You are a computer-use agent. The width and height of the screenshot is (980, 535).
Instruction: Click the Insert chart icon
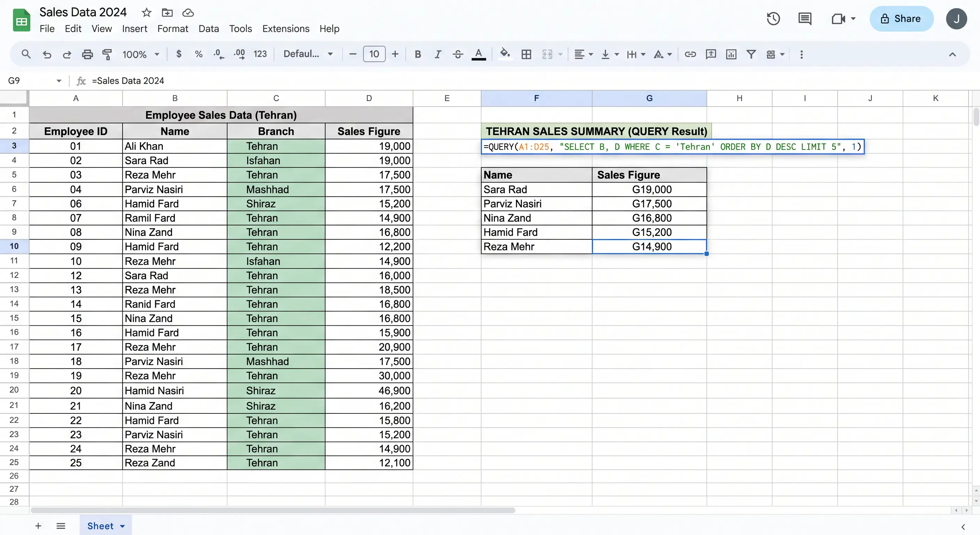731,54
